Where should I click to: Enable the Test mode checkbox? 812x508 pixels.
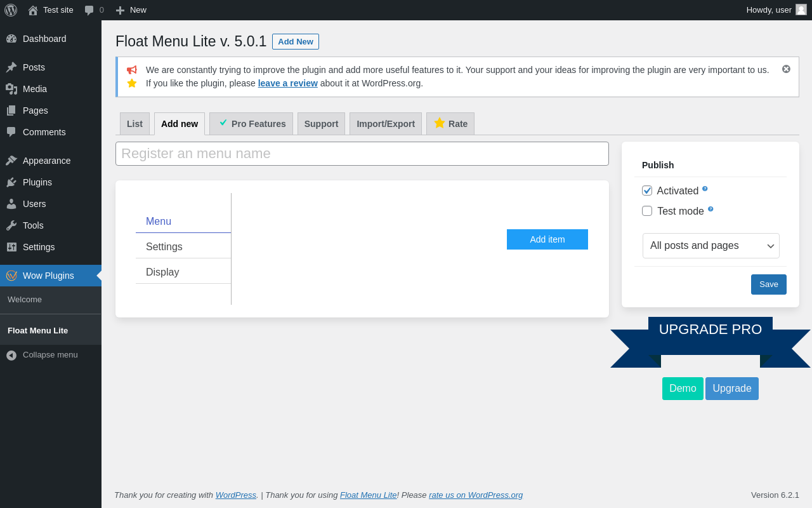647,211
